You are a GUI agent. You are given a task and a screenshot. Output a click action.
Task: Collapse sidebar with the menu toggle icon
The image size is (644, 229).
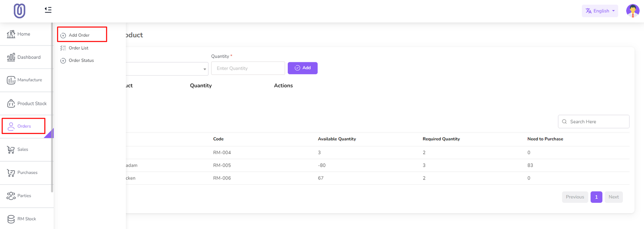(x=48, y=10)
